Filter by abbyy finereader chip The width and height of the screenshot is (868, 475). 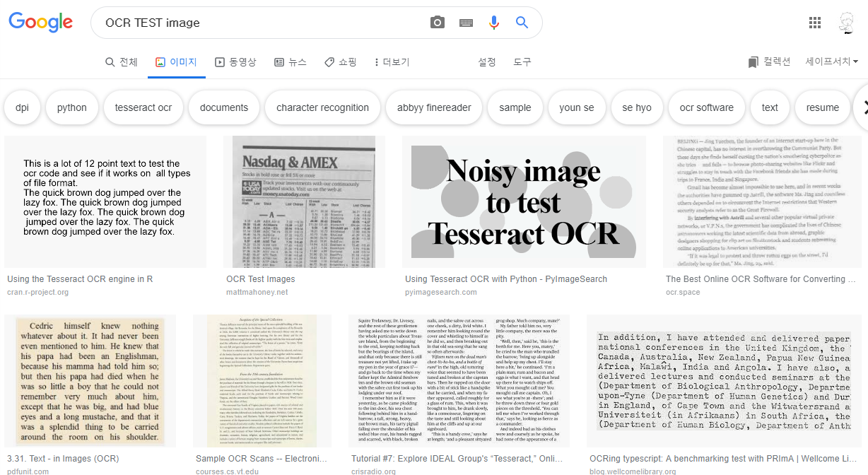(x=434, y=107)
